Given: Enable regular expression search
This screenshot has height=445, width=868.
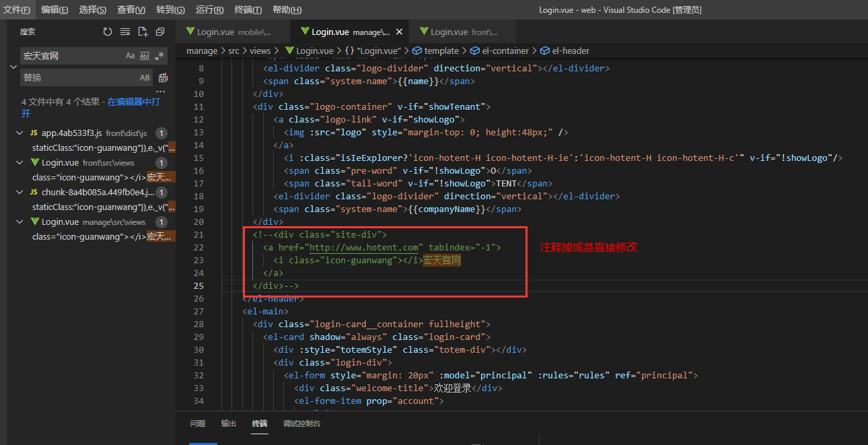Looking at the screenshot, I should tap(159, 56).
